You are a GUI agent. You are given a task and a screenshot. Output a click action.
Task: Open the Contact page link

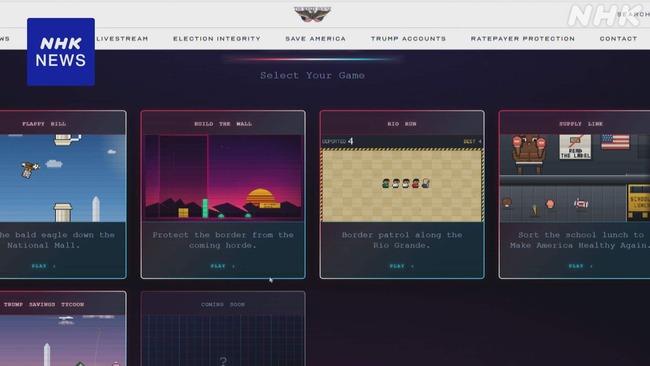click(618, 39)
